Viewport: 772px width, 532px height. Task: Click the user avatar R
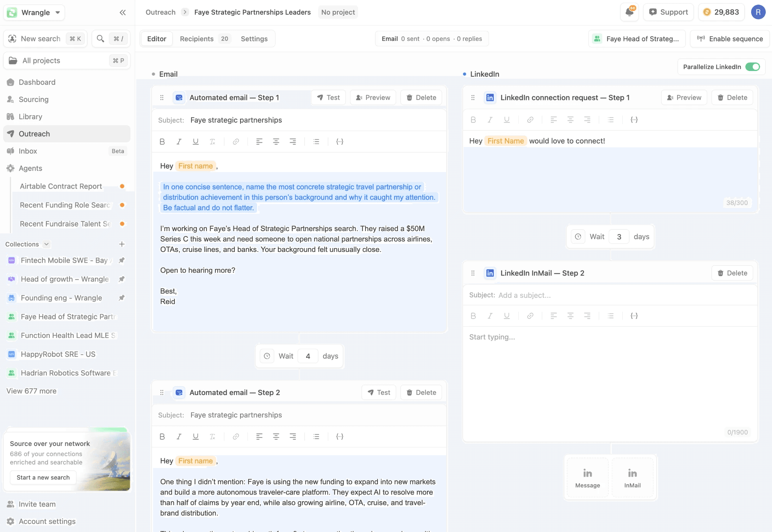pos(758,12)
